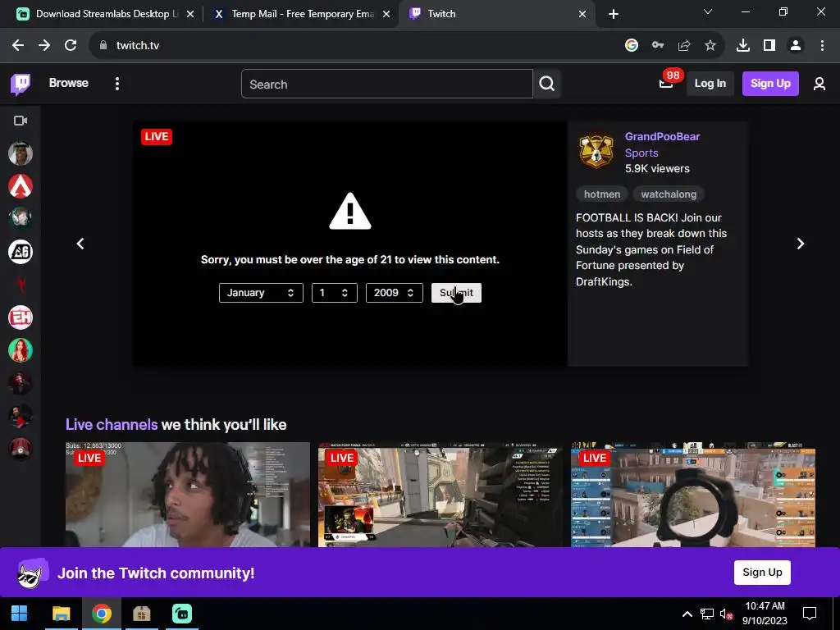Open the black and white 46 logo sidebar channel
The height and width of the screenshot is (630, 840).
tap(21, 252)
